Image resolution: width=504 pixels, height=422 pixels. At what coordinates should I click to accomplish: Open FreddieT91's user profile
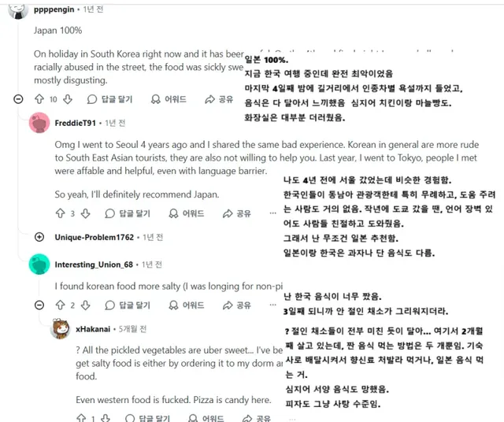[x=76, y=123]
